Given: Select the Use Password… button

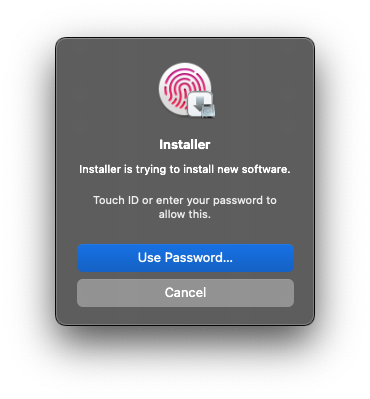Looking at the screenshot, I should tap(185, 258).
